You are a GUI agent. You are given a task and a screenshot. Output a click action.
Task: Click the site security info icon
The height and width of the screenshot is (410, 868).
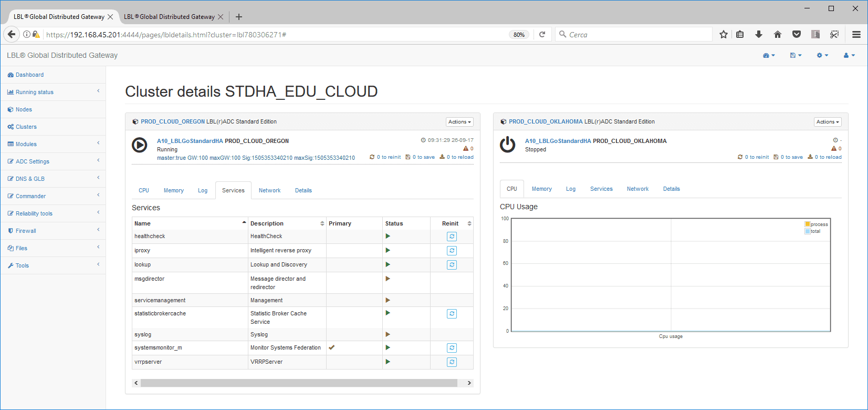point(27,34)
